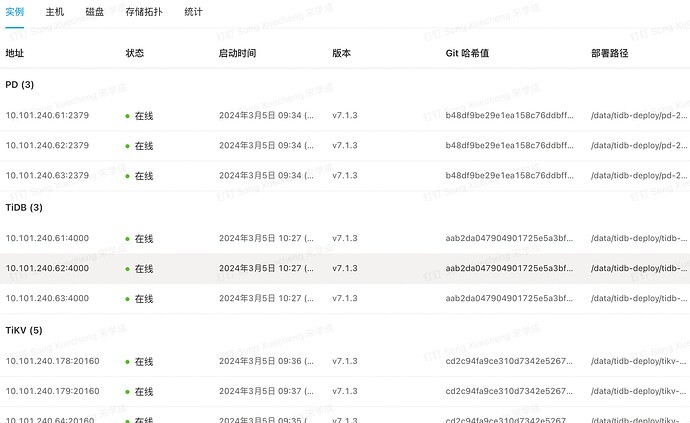690x423 pixels.
Task: Select address 10.101.240.61:4000
Action: tap(47, 238)
